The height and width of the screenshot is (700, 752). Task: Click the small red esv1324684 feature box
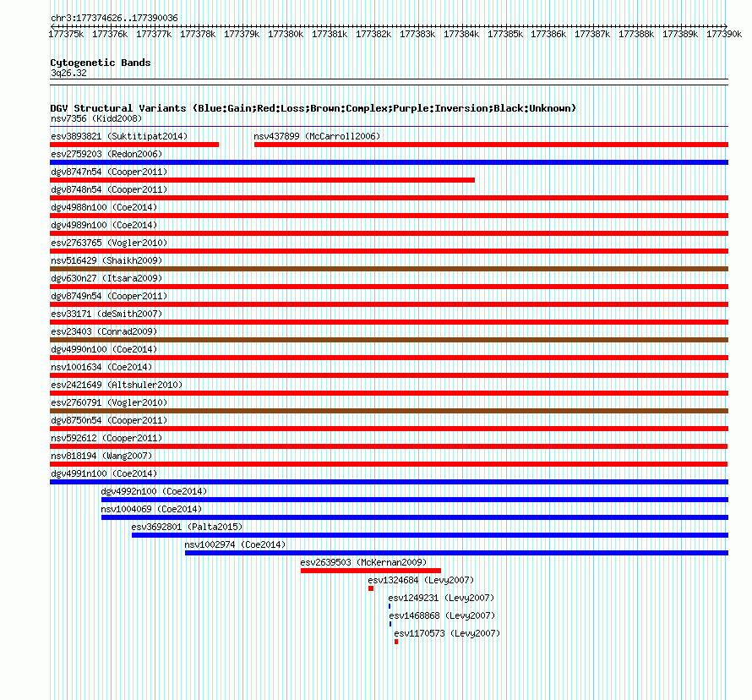(371, 588)
